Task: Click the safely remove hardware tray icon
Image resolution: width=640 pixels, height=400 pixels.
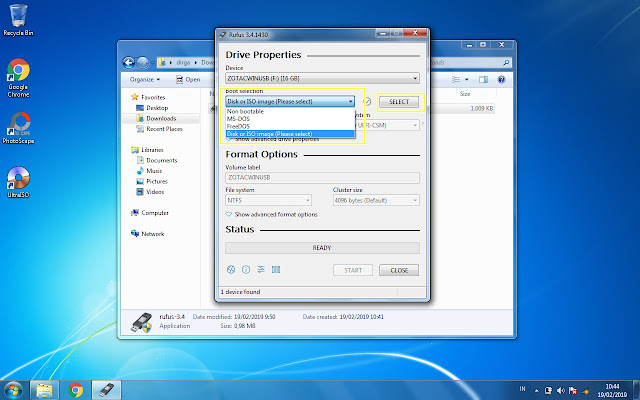Action: click(x=549, y=391)
